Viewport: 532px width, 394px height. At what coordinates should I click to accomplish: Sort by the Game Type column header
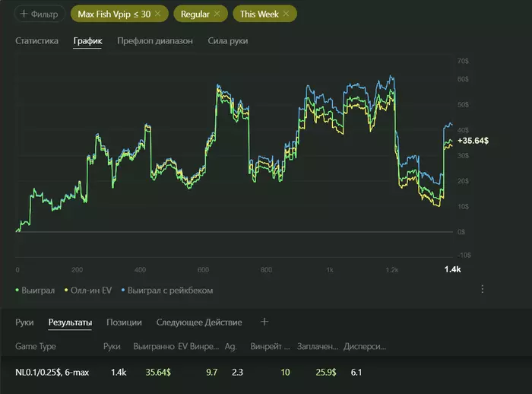(36, 346)
